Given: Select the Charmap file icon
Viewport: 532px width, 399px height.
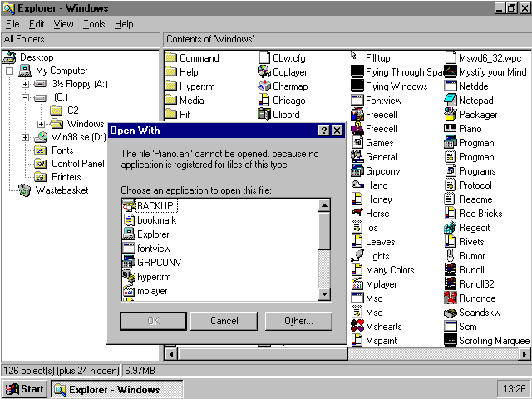Looking at the screenshot, I should pos(264,86).
